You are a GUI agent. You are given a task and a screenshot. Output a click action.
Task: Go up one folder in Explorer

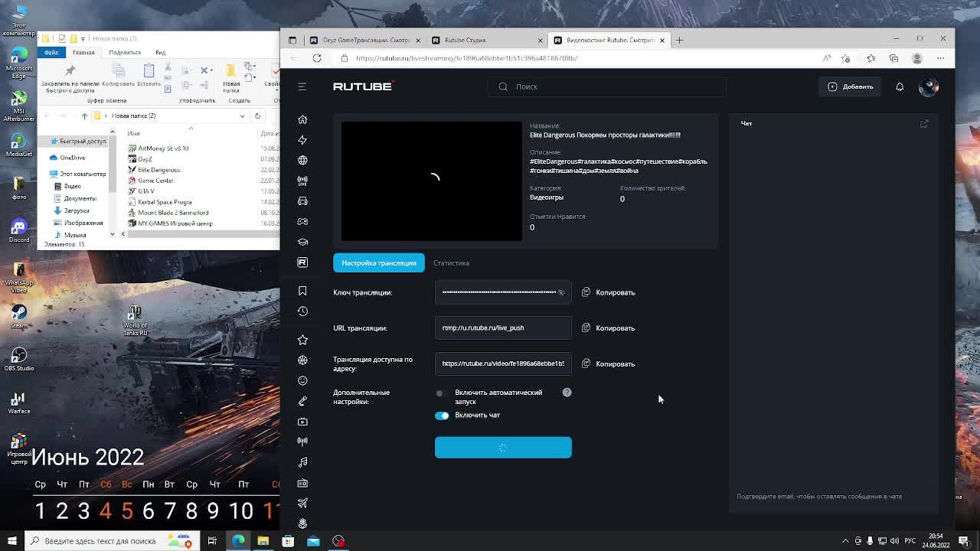pyautogui.click(x=84, y=116)
